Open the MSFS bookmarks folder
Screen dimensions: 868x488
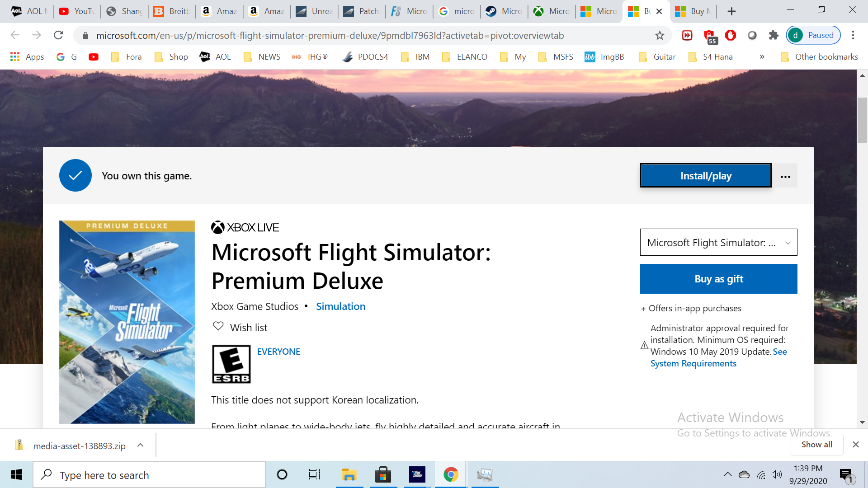tap(556, 56)
